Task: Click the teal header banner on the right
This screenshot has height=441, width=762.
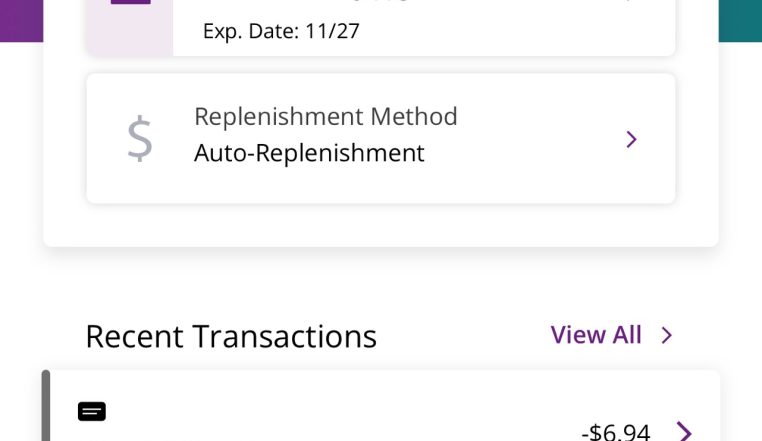Action: point(740,18)
